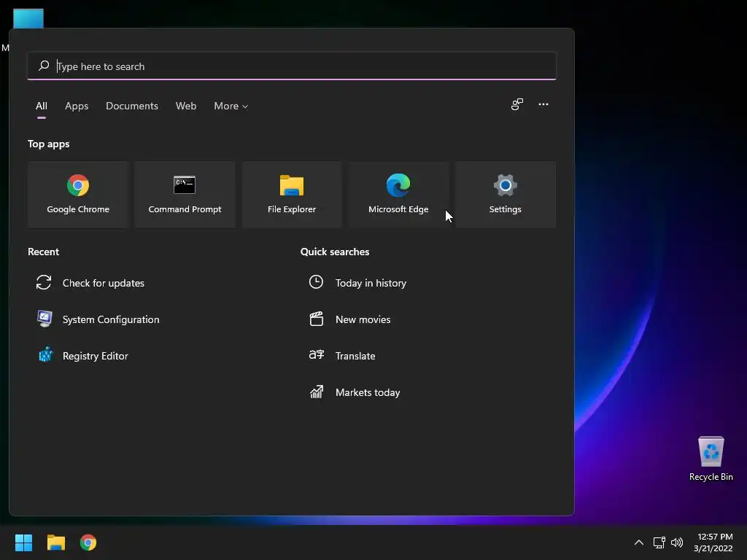Open recent System Configuration

(98, 319)
